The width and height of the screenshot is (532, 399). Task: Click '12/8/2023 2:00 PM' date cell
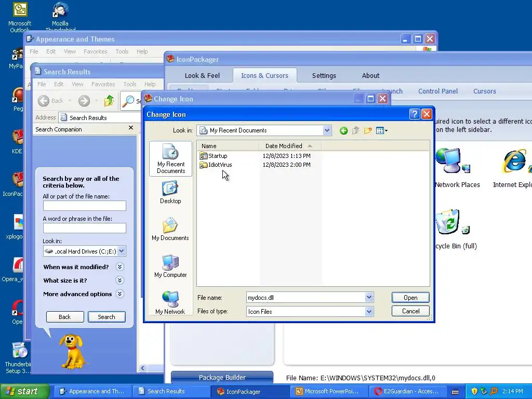pyautogui.click(x=286, y=165)
